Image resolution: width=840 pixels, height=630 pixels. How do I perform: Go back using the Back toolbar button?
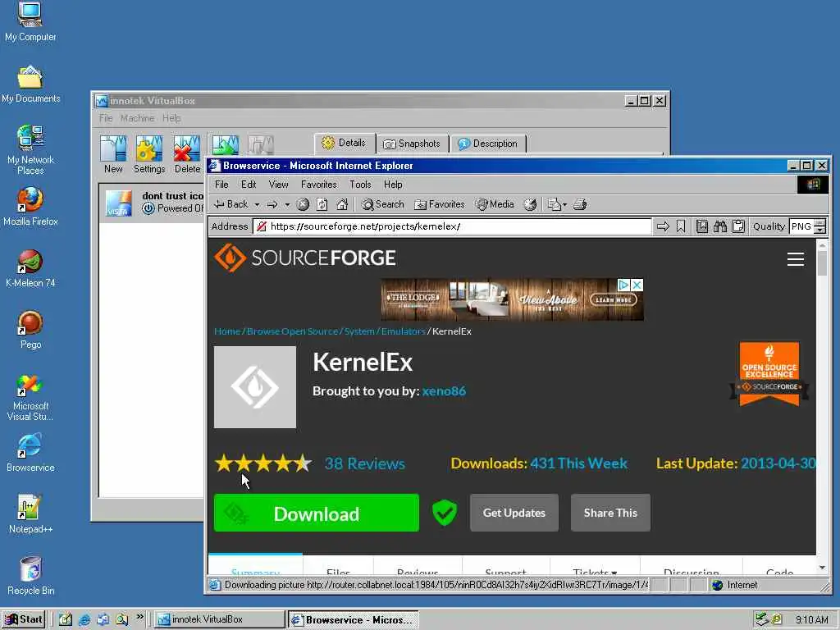coord(231,204)
